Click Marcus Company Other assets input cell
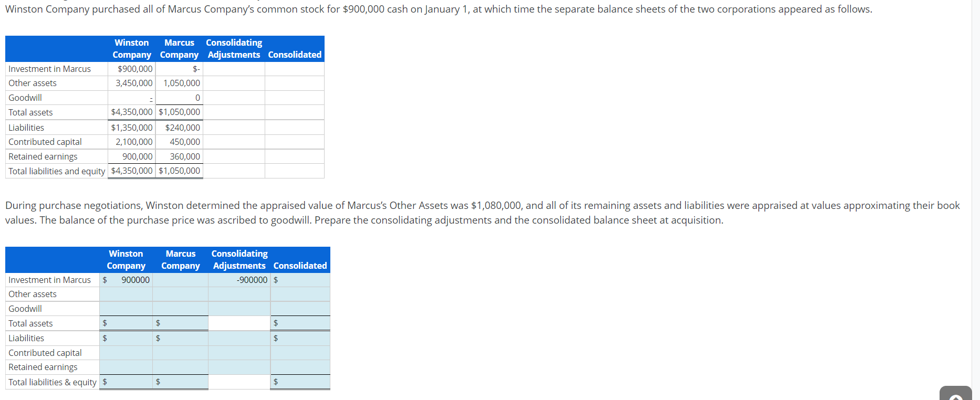980x400 pixels. 180,294
